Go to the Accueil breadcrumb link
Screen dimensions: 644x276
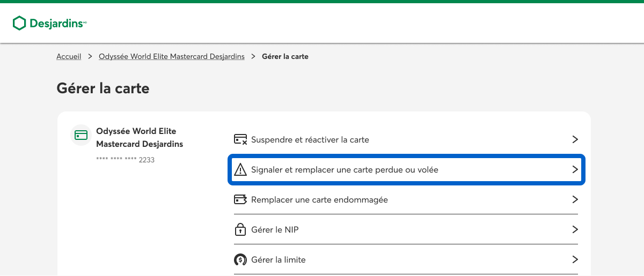[x=69, y=56]
